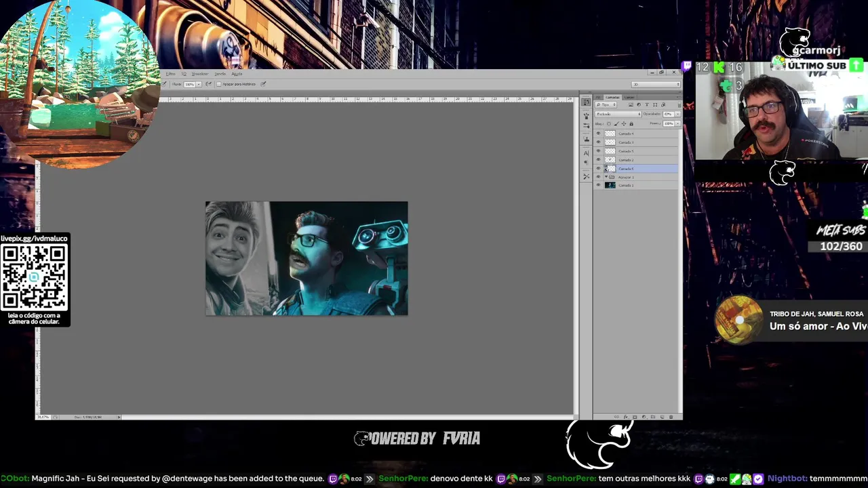Delete layer trash icon
This screenshot has width=868, height=488.
[x=671, y=417]
